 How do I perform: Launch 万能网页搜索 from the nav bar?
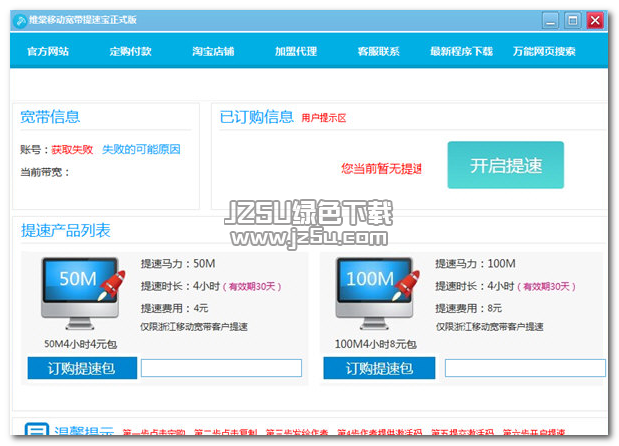(x=543, y=51)
